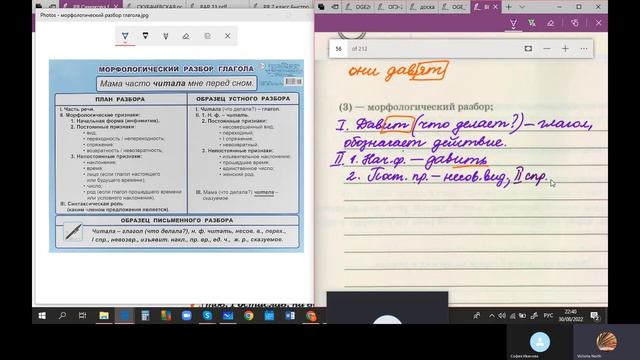
Task: Click the set-aside tabs icon in browser
Action: pyautogui.click(x=322, y=7)
